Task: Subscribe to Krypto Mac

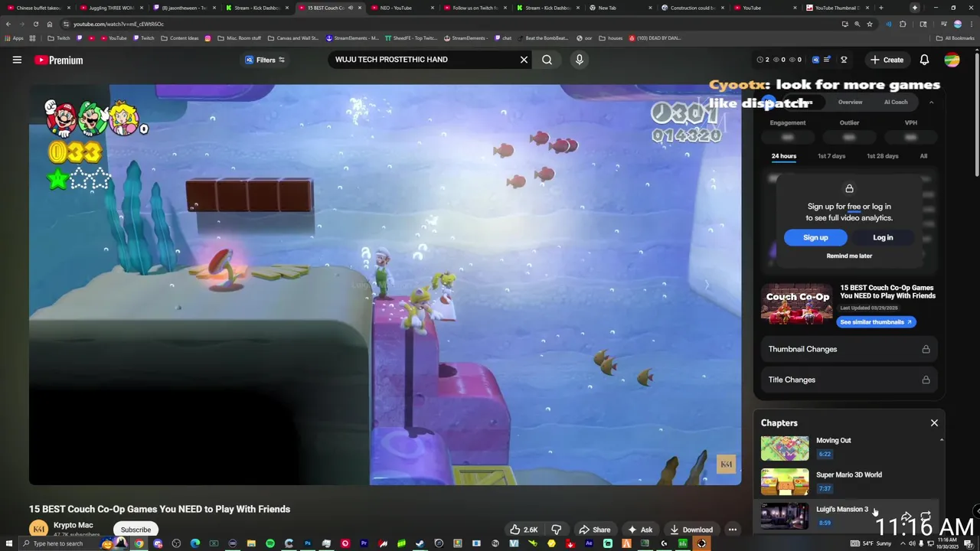Action: (136, 530)
